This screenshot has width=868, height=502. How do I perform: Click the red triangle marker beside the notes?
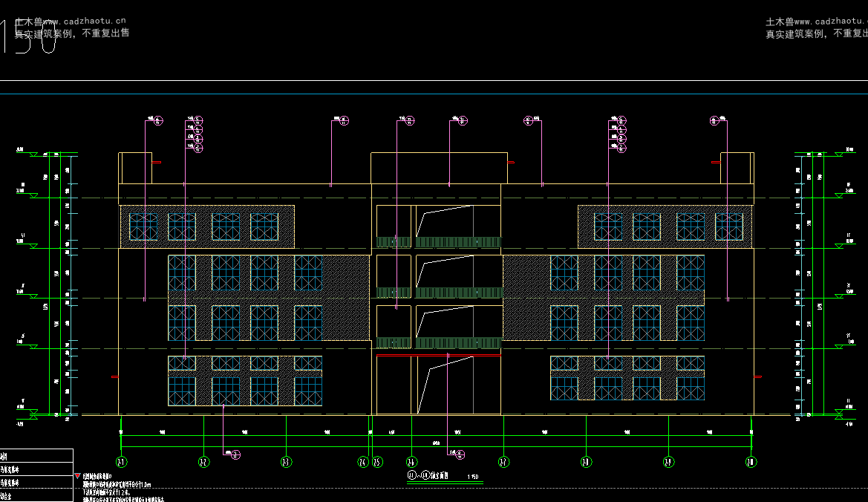[x=77, y=476]
